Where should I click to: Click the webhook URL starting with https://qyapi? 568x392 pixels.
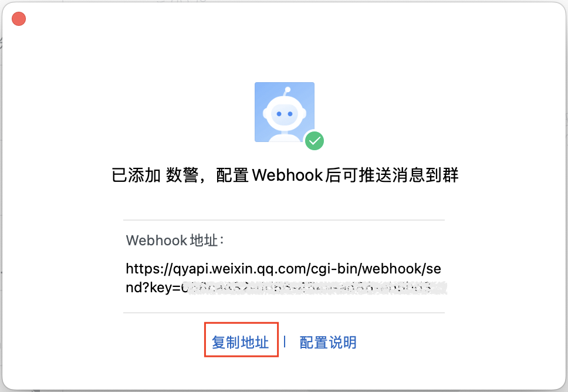point(283,278)
